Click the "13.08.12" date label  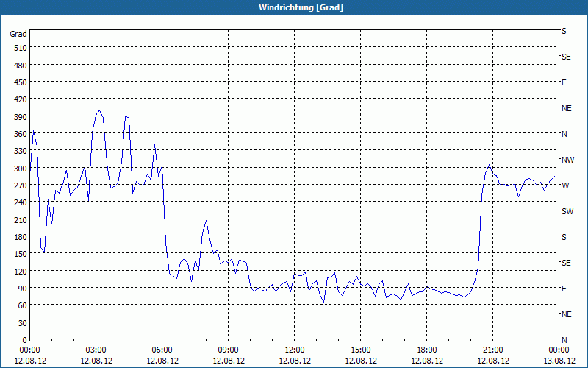[x=559, y=361]
